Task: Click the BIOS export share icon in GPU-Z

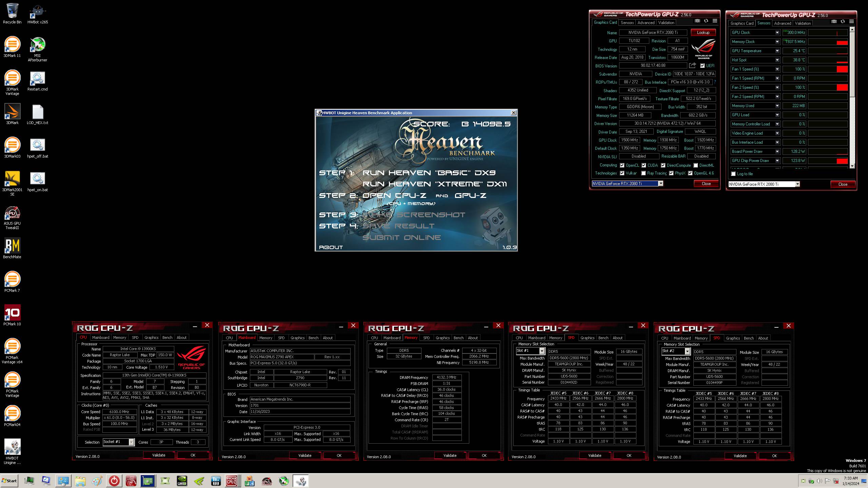Action: pyautogui.click(x=692, y=65)
